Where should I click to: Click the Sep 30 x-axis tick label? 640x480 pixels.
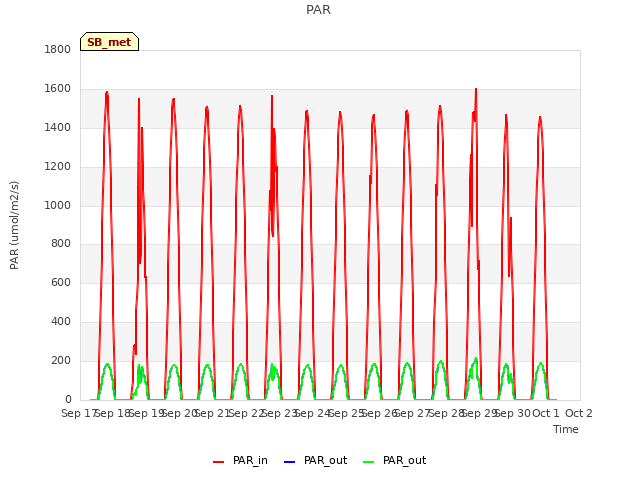(x=513, y=413)
